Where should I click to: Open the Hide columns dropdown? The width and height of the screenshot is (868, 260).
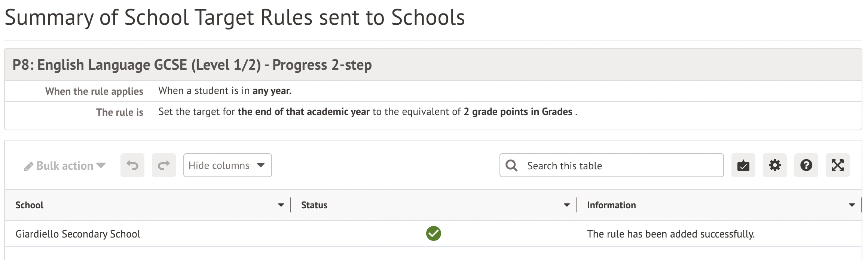click(227, 165)
